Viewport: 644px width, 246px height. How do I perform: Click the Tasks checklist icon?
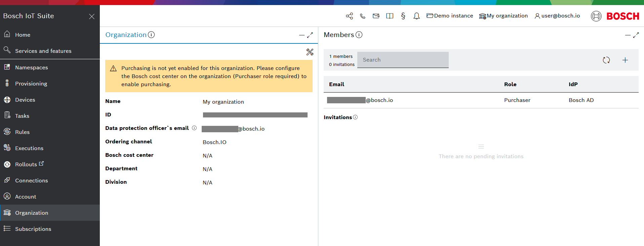[7, 115]
